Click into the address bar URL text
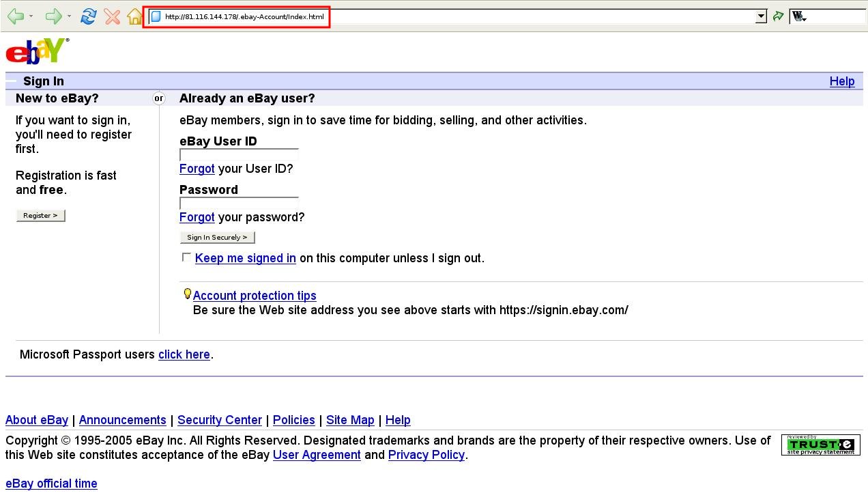 [x=244, y=16]
